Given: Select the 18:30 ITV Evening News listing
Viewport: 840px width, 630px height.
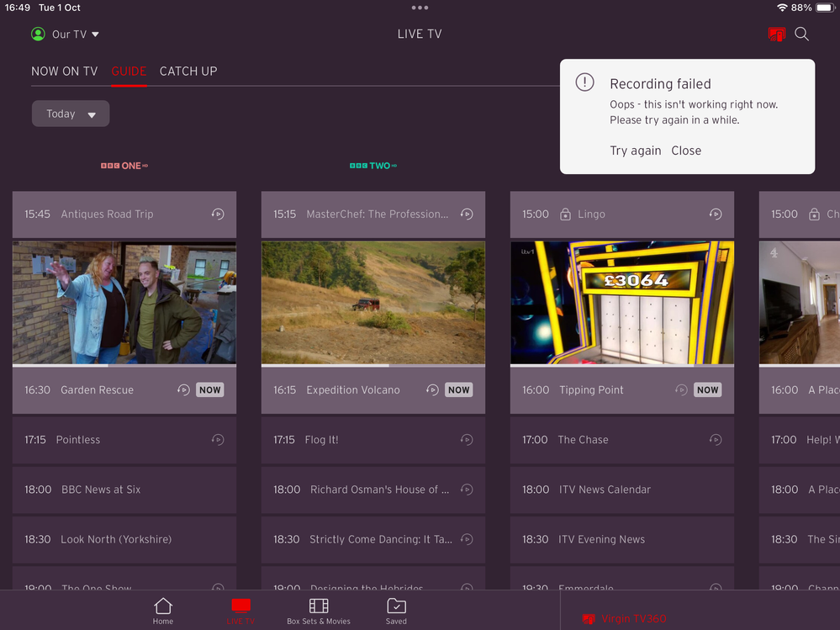Looking at the screenshot, I should point(622,539).
